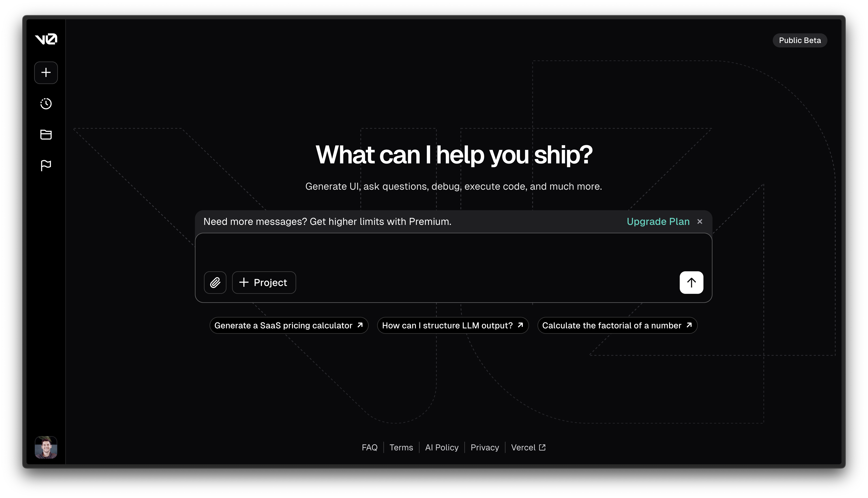Open the projects folder icon
Image resolution: width=868 pixels, height=498 pixels.
point(46,134)
